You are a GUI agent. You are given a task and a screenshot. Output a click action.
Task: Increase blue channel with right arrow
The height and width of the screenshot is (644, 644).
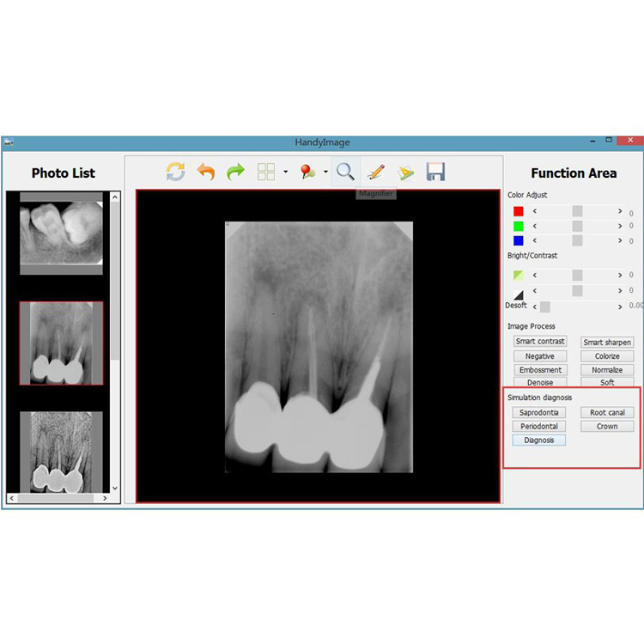pyautogui.click(x=620, y=240)
